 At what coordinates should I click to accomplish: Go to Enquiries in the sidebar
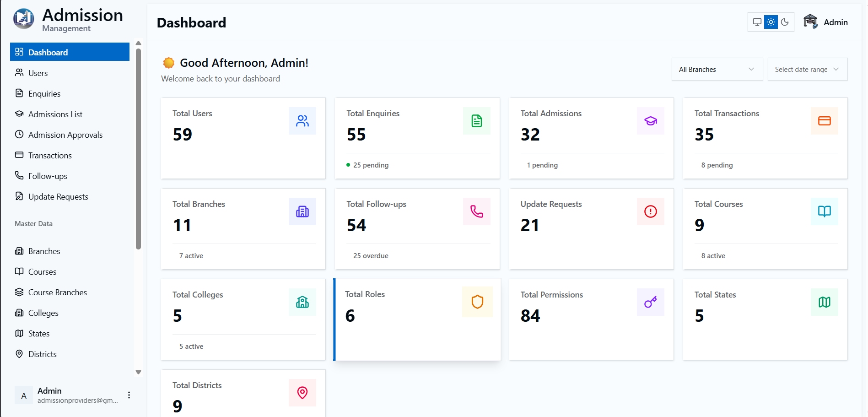point(44,94)
